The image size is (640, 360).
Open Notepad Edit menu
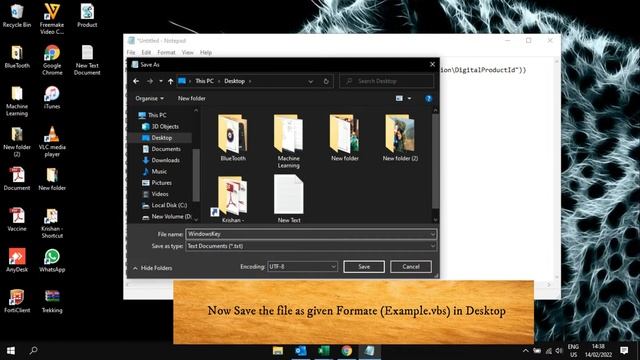click(x=146, y=52)
